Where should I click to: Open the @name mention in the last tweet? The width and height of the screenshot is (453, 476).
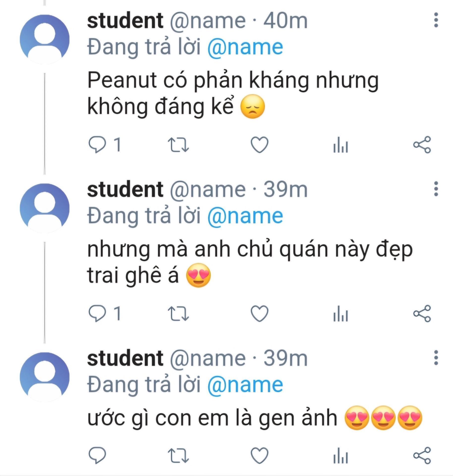(245, 385)
